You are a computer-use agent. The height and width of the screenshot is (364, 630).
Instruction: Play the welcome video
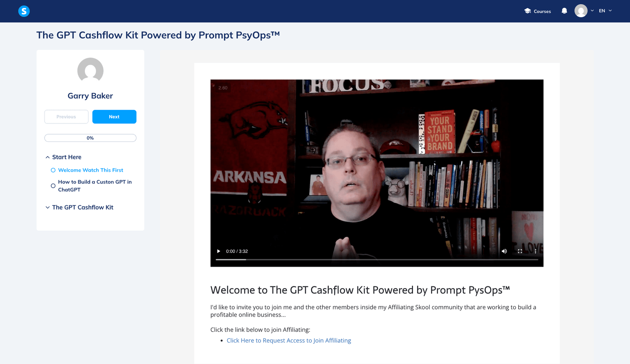pos(218,251)
